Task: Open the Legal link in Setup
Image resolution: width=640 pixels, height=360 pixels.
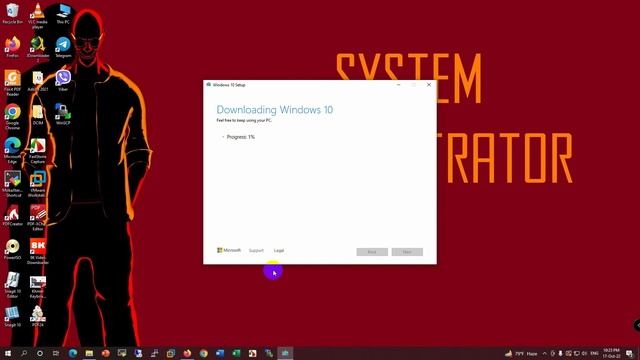Action: coord(279,250)
